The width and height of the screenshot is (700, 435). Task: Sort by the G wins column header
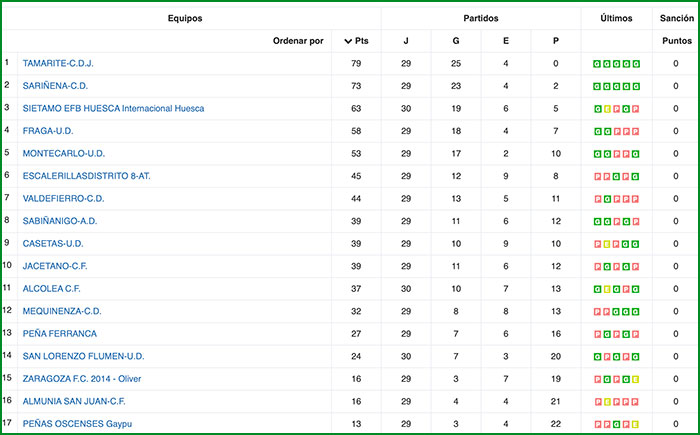click(x=456, y=41)
